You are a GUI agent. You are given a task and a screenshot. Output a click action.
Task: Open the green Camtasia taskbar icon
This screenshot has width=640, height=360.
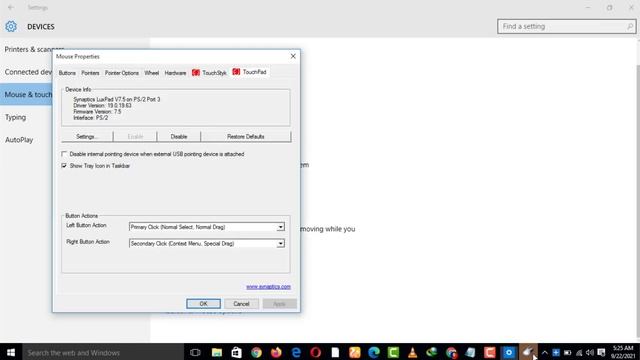393,352
